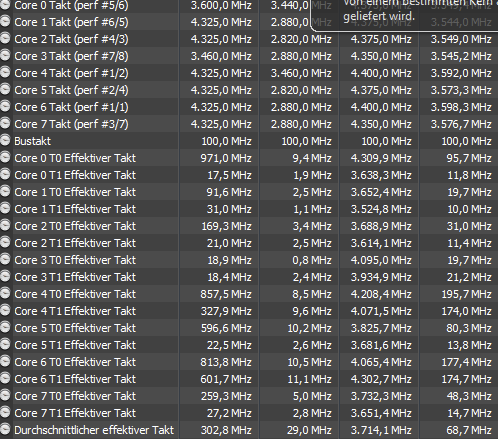Select the 'Core 5 Takt (perf #2/4)' sensor label
498x439 pixels.
pyautogui.click(x=71, y=90)
